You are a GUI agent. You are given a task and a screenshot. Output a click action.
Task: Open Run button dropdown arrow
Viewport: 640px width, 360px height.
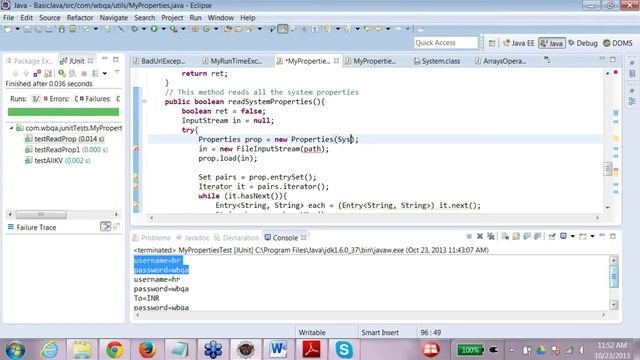click(163, 29)
